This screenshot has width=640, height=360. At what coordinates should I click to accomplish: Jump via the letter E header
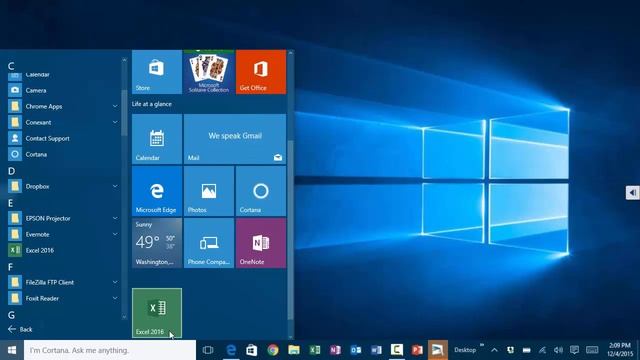[x=11, y=203]
